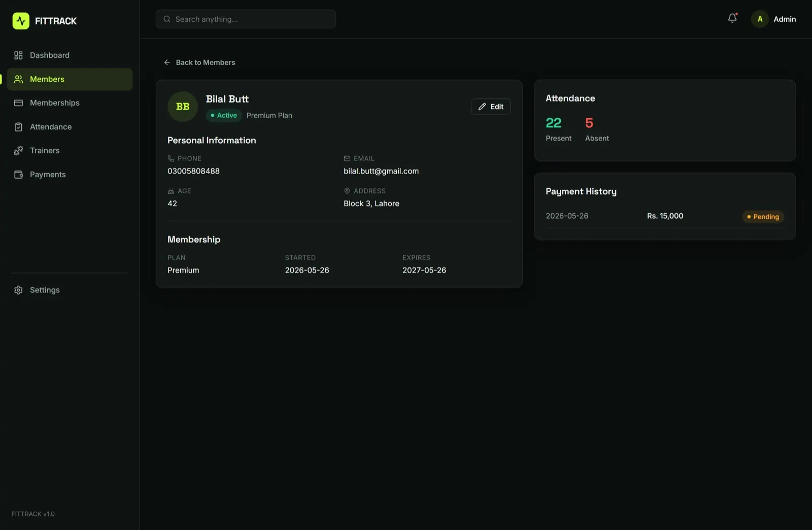Open the Settings page

click(70, 290)
